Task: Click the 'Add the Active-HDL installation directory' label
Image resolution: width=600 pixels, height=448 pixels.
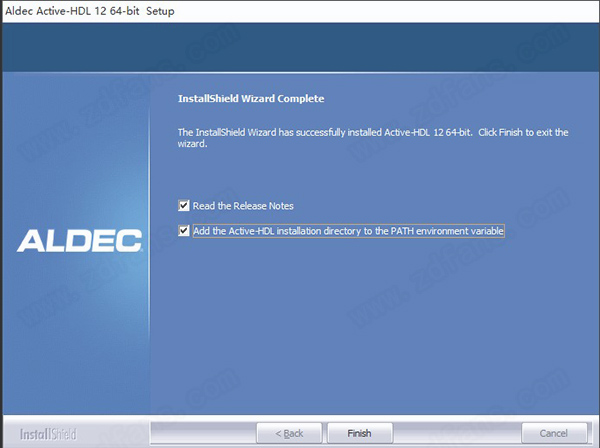Action: 348,231
